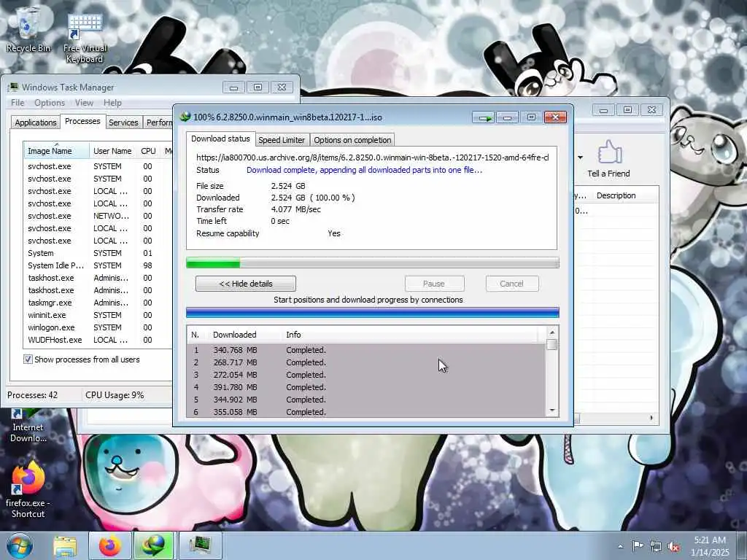This screenshot has height=560, width=747.
Task: Select the Download status tab
Action: pos(220,139)
